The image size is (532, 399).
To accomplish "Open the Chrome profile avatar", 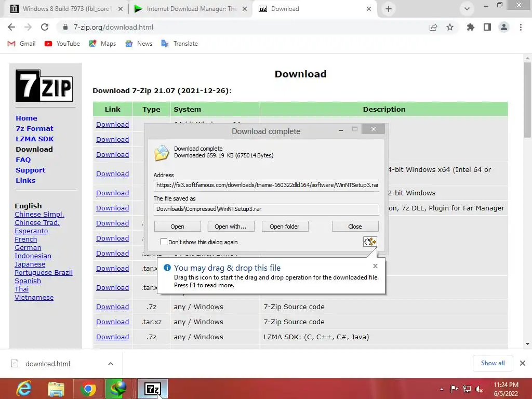I will pyautogui.click(x=504, y=27).
